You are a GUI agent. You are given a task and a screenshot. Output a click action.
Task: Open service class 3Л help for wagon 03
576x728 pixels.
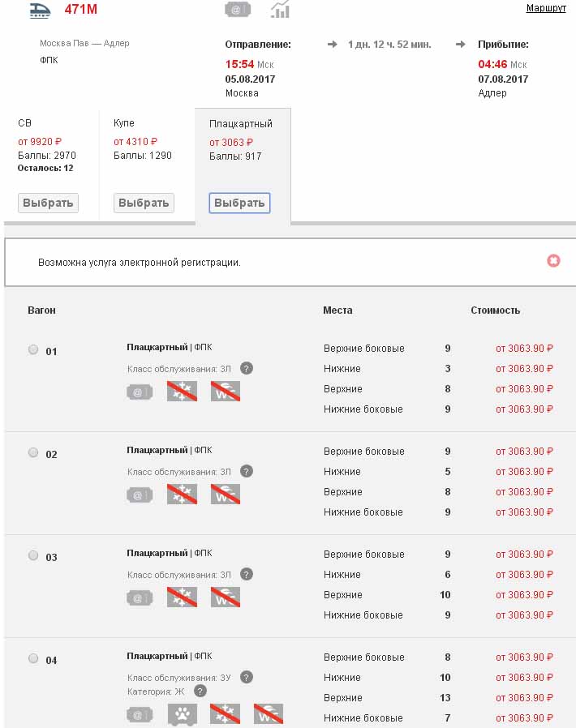coord(247,574)
